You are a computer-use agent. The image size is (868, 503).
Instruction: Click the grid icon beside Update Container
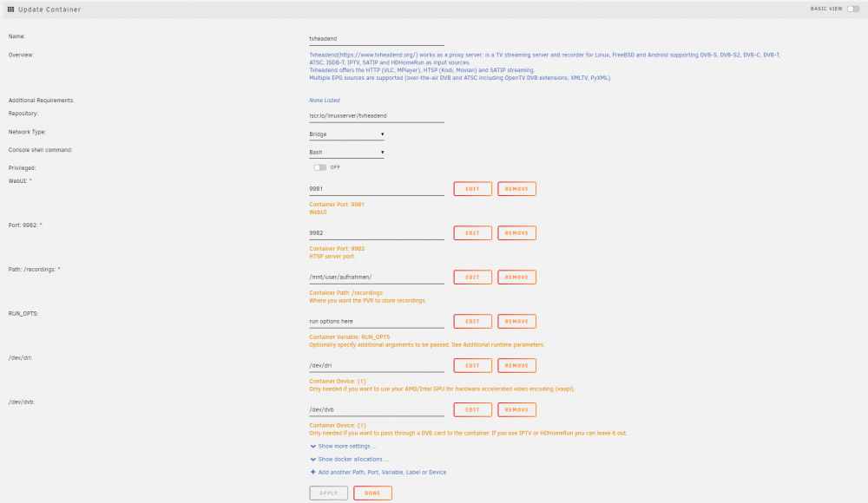click(x=10, y=10)
